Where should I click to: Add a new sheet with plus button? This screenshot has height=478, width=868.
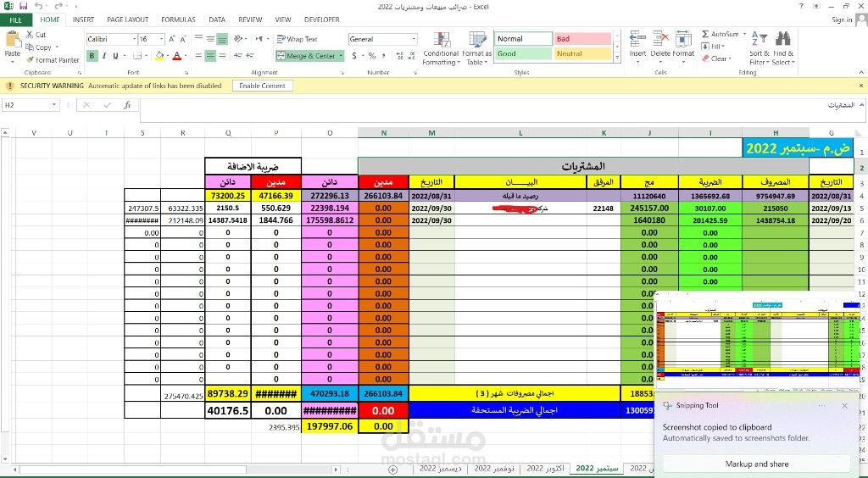pyautogui.click(x=392, y=470)
